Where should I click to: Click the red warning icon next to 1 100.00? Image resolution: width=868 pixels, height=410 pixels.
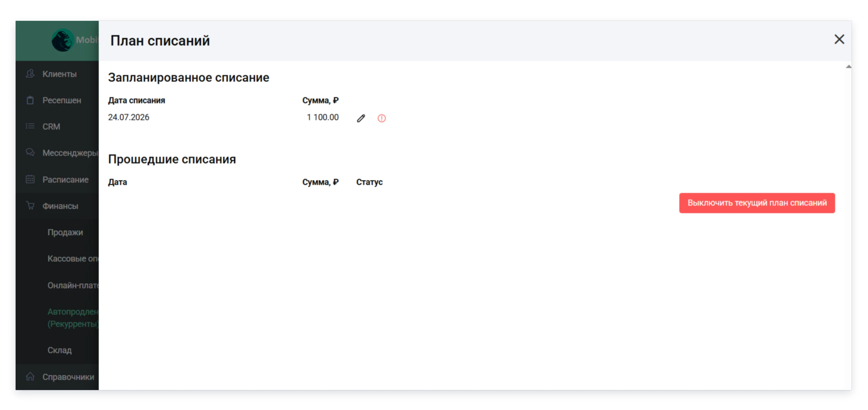(x=381, y=118)
